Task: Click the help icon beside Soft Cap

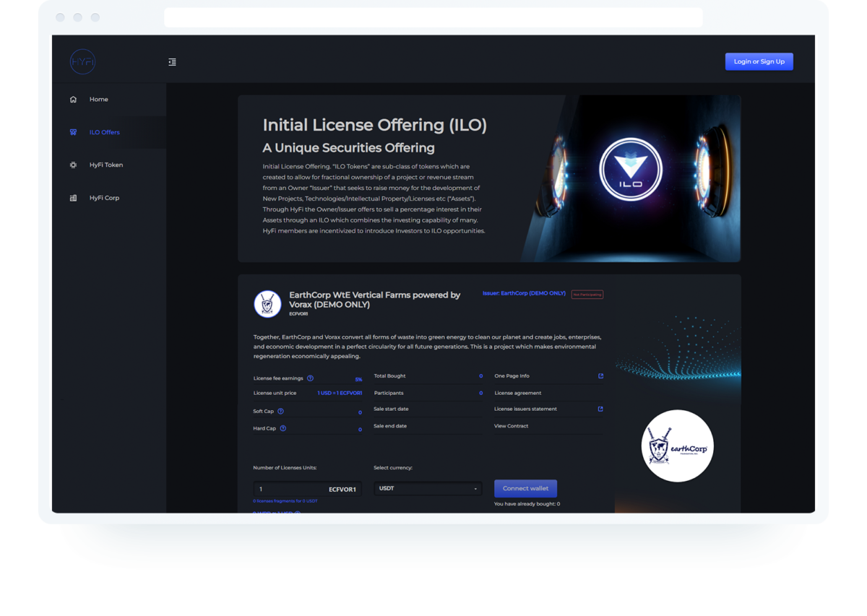Action: click(x=280, y=412)
